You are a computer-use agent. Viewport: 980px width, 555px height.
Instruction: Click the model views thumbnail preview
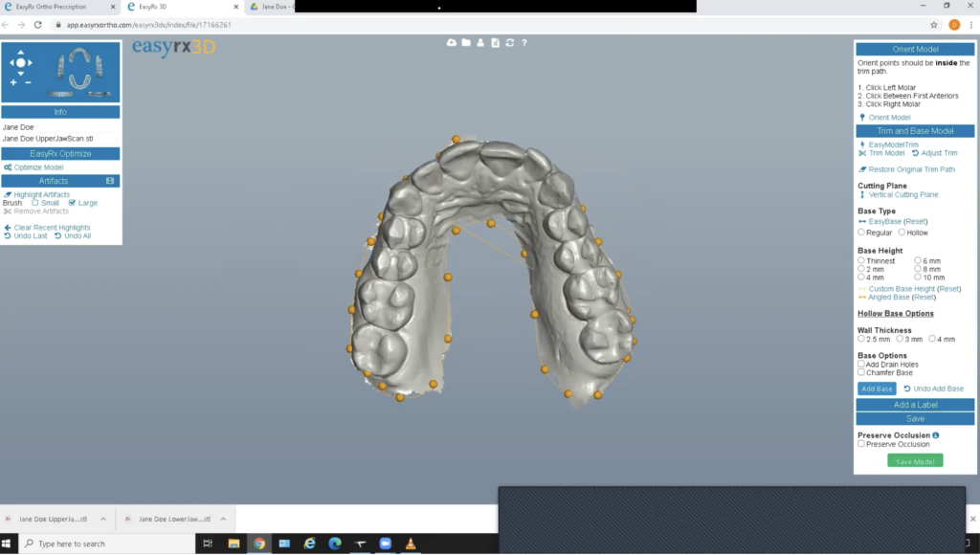[x=77, y=72]
